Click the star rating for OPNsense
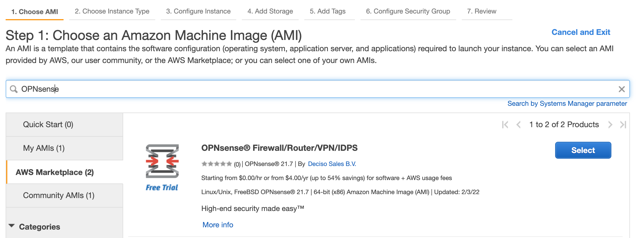 217,164
